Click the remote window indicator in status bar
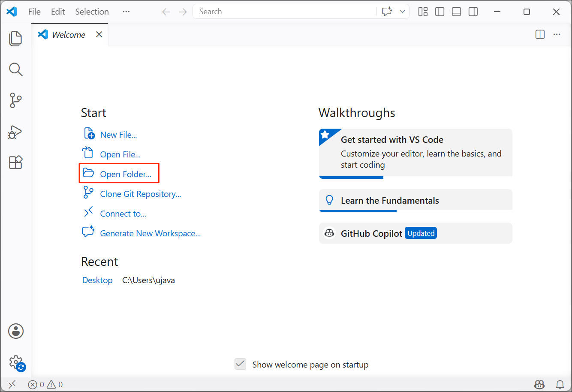This screenshot has height=392, width=572. pos(12,384)
